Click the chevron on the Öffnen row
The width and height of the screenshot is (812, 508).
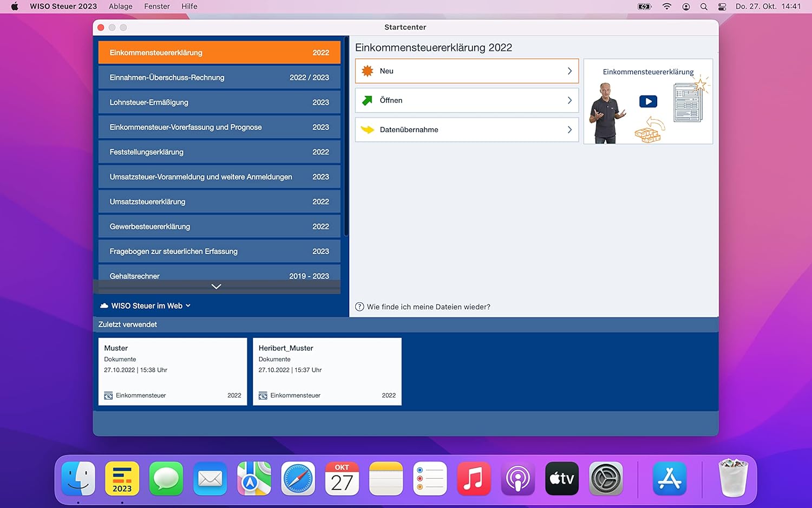coord(569,100)
